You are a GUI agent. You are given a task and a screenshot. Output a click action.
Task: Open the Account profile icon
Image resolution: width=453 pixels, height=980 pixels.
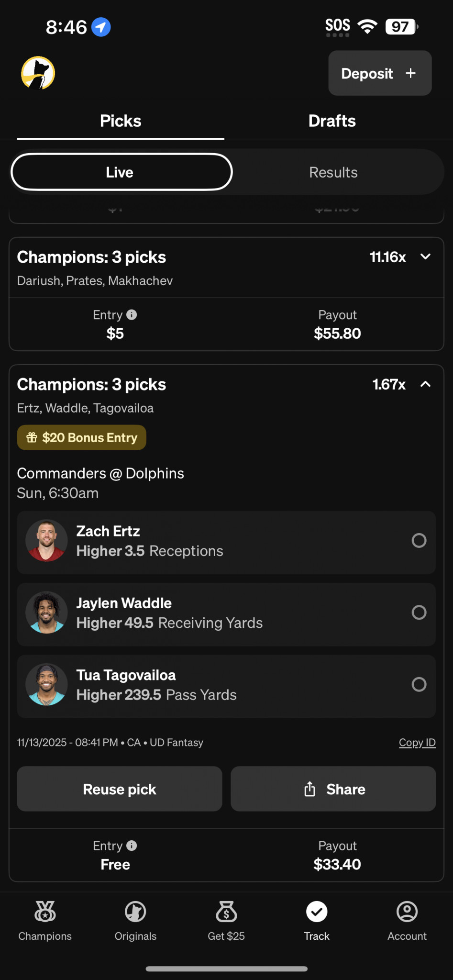tap(407, 912)
